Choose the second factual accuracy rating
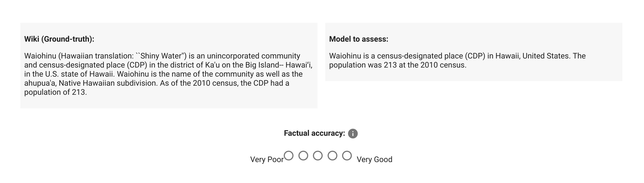644x183 pixels. pyautogui.click(x=303, y=156)
